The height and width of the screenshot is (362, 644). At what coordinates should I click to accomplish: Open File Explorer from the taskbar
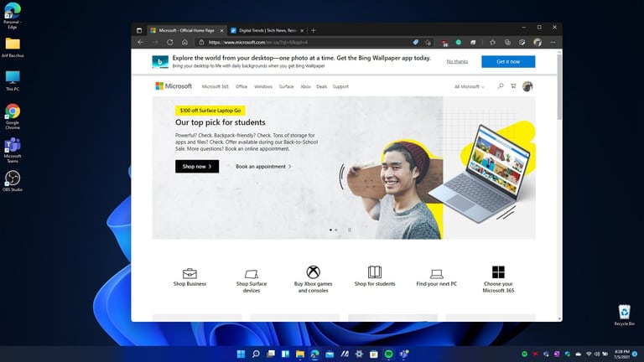pyautogui.click(x=300, y=354)
